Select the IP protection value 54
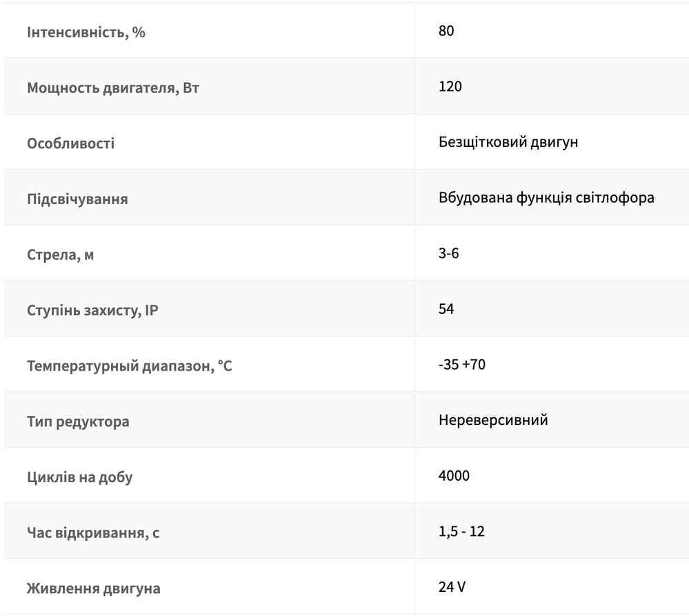This screenshot has height=616, width=689. click(446, 309)
